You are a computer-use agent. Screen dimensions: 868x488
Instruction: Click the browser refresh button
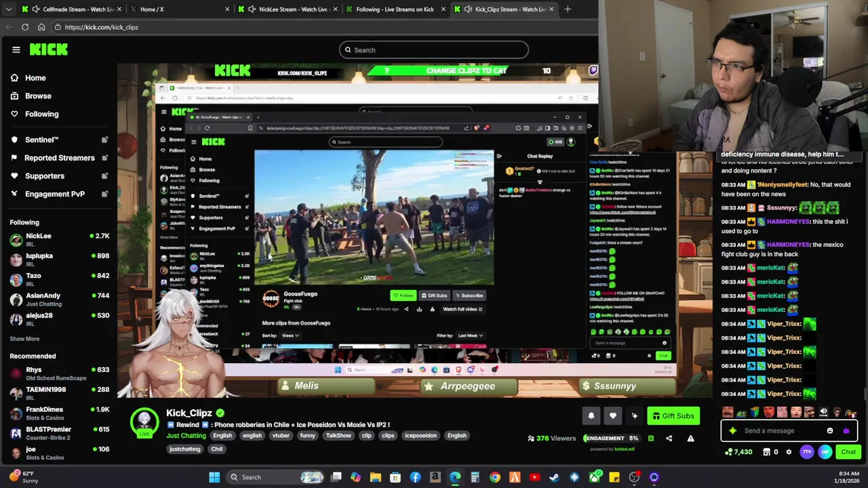pos(25,27)
